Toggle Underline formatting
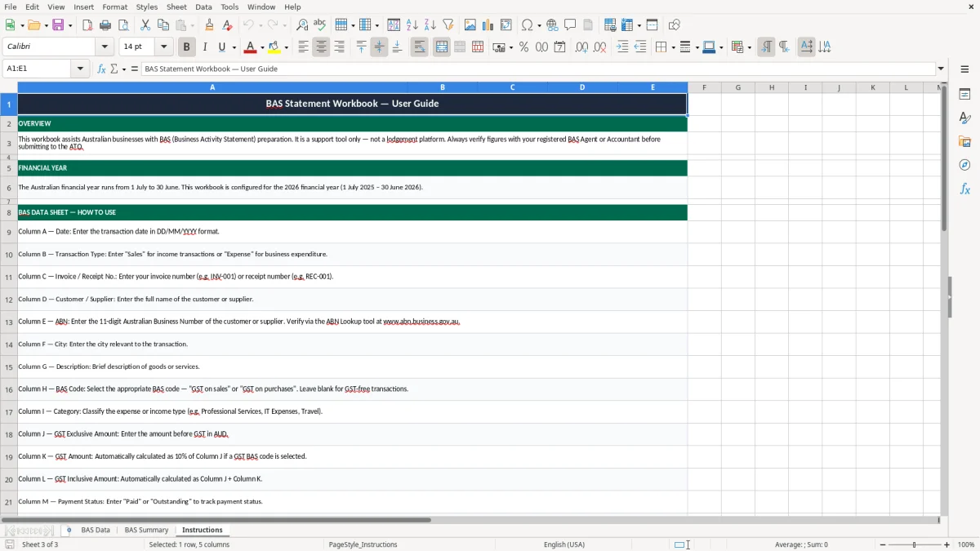This screenshot has height=551, width=980. 221,47
